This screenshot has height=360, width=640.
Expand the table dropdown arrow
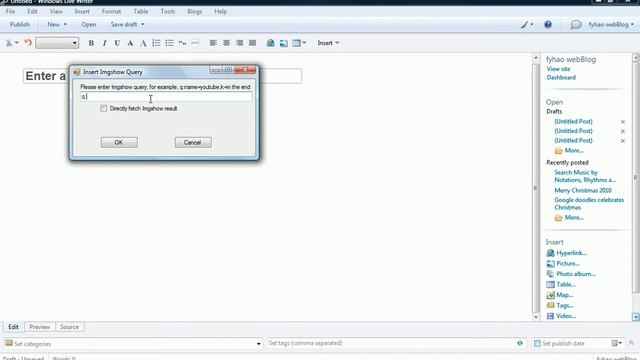pos(304,43)
